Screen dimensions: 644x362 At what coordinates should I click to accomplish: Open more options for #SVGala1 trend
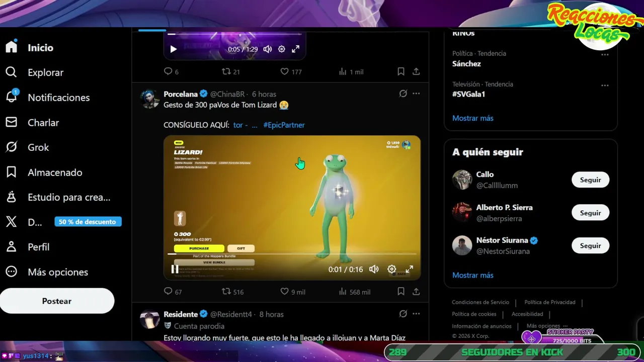[x=605, y=85]
